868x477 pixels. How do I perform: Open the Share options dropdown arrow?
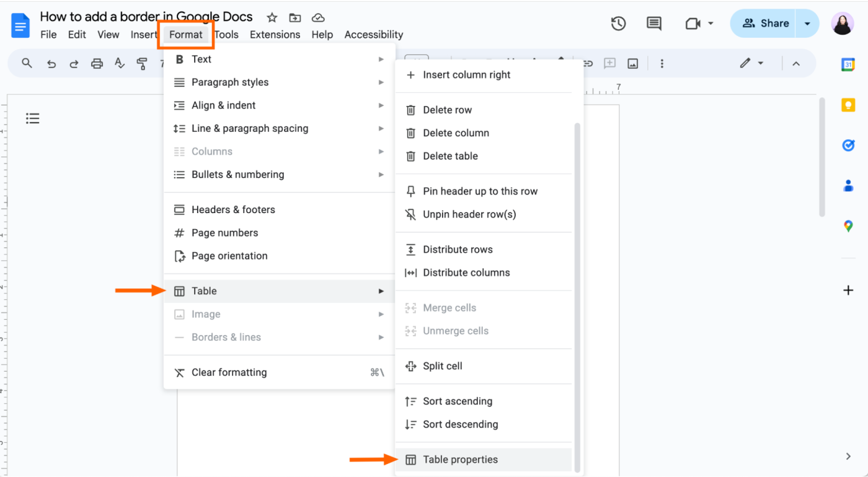pos(807,24)
